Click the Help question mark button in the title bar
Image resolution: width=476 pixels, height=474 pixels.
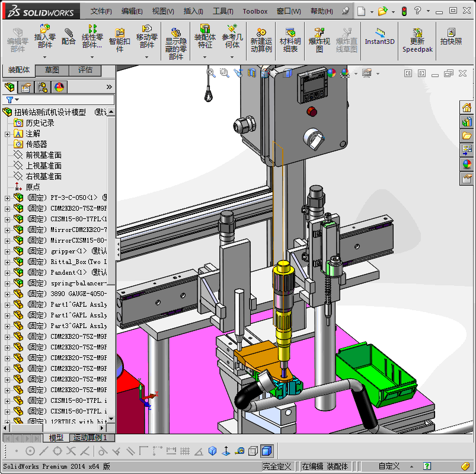tap(418, 11)
